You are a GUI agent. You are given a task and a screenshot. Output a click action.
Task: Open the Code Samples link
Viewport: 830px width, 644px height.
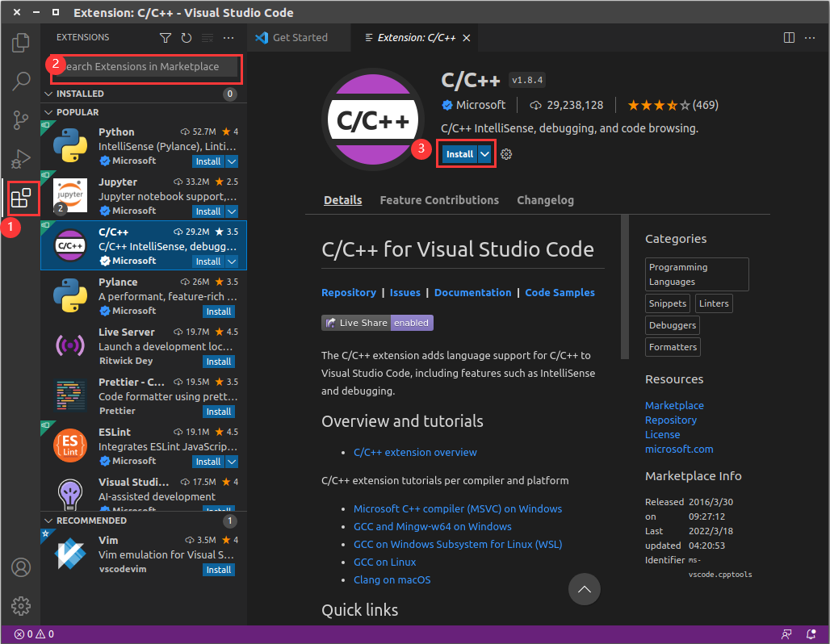pos(560,293)
